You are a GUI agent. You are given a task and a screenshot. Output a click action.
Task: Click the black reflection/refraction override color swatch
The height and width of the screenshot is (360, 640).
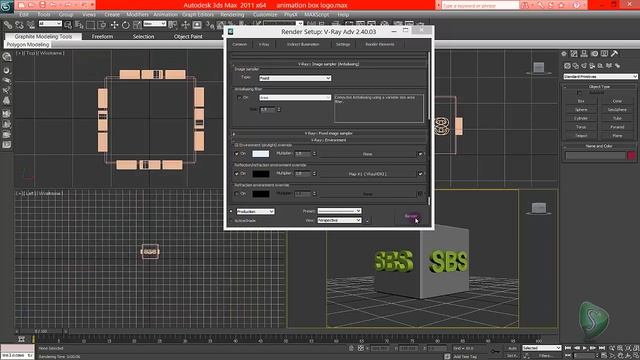(260, 173)
